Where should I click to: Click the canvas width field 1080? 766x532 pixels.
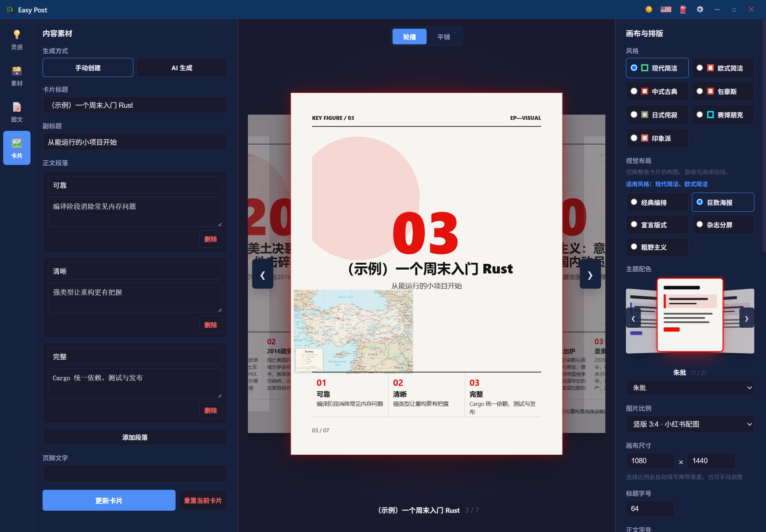coord(650,460)
